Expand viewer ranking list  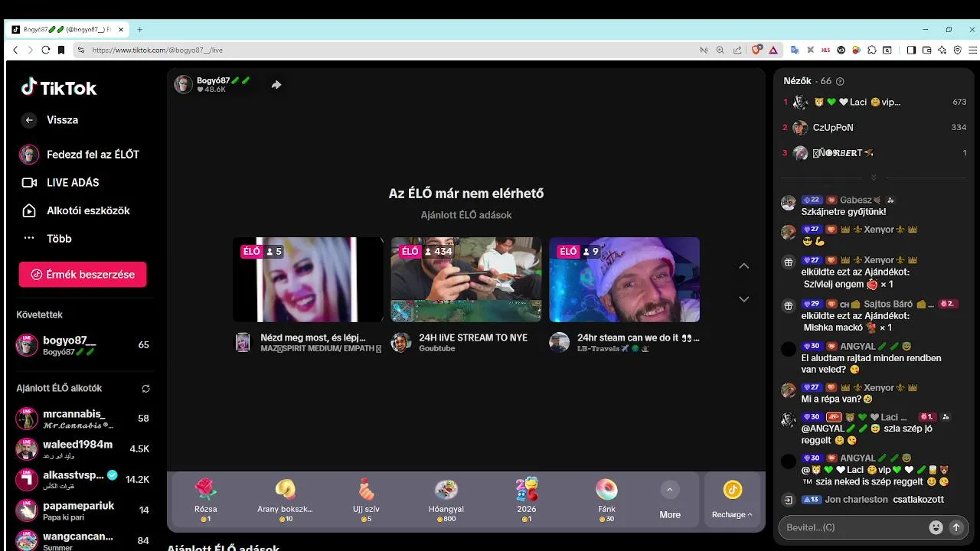874,178
